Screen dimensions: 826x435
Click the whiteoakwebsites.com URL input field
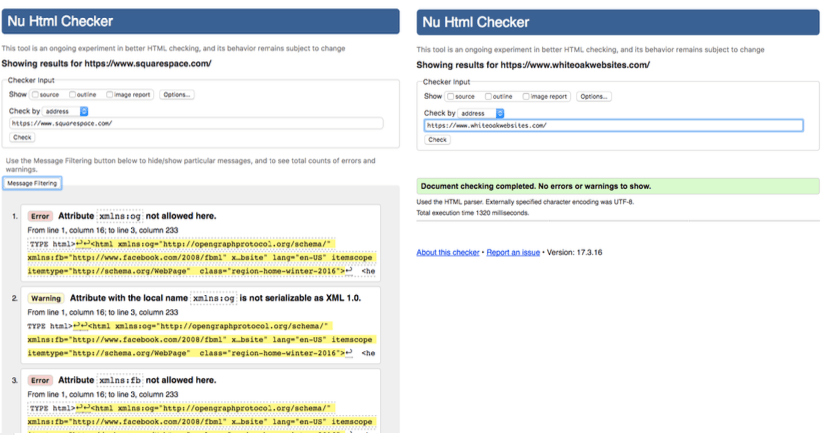(614, 125)
